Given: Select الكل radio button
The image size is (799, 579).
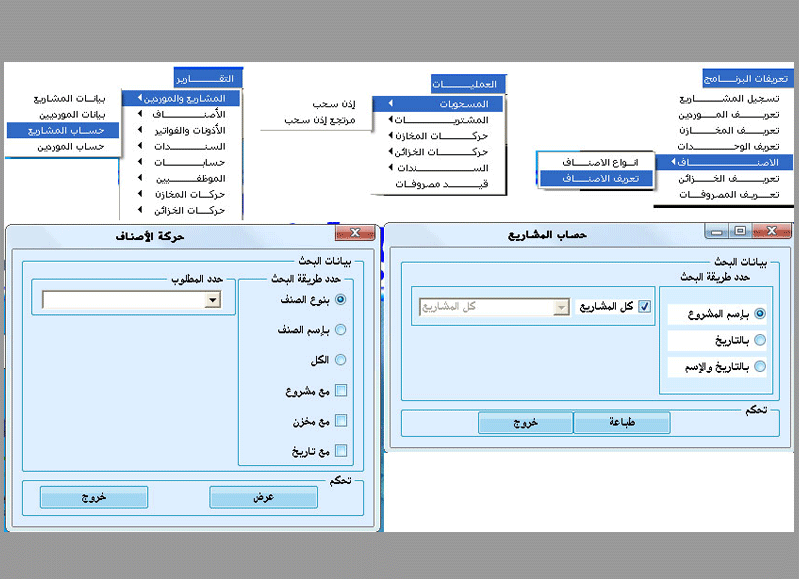Looking at the screenshot, I should (x=340, y=360).
